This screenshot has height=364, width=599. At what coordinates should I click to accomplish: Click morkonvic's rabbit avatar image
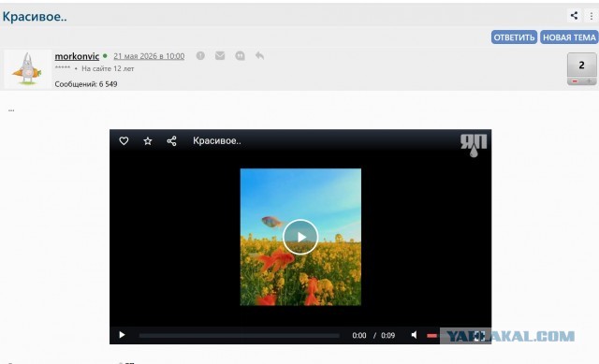(27, 69)
